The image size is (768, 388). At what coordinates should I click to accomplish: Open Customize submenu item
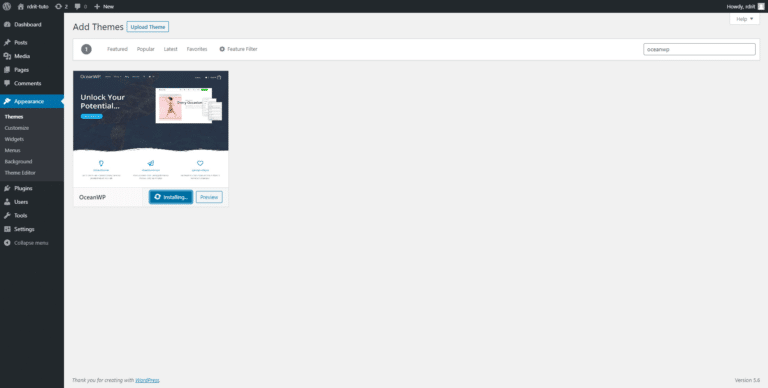pos(17,128)
